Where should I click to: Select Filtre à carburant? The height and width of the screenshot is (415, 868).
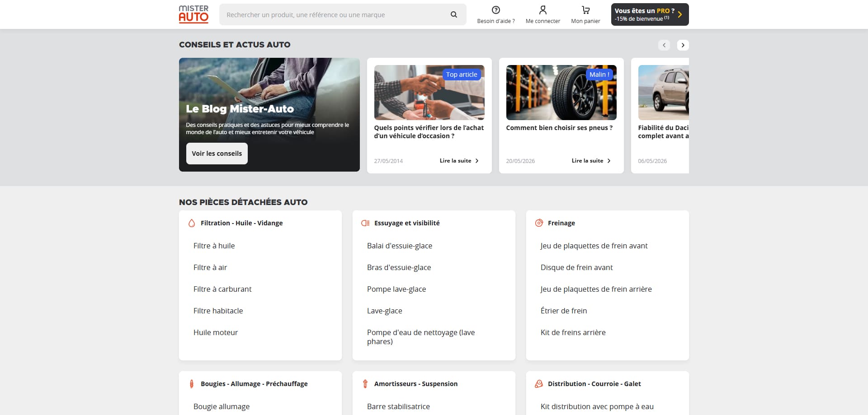222,289
